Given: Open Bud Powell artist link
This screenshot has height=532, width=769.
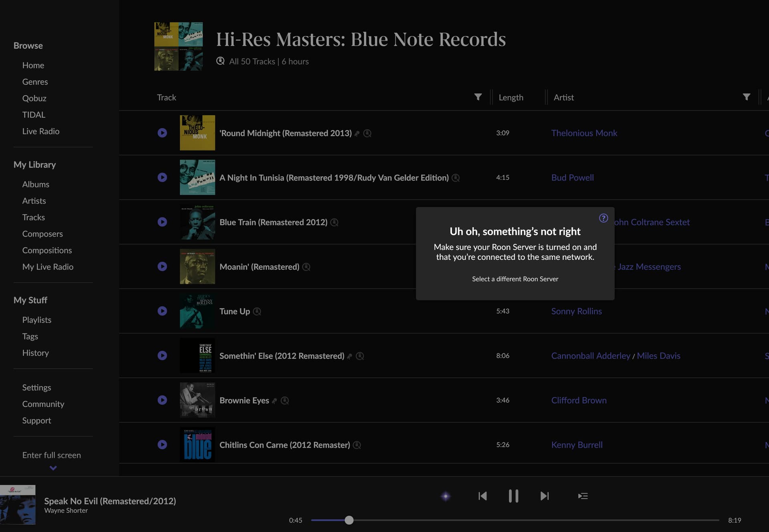Looking at the screenshot, I should click(x=572, y=177).
